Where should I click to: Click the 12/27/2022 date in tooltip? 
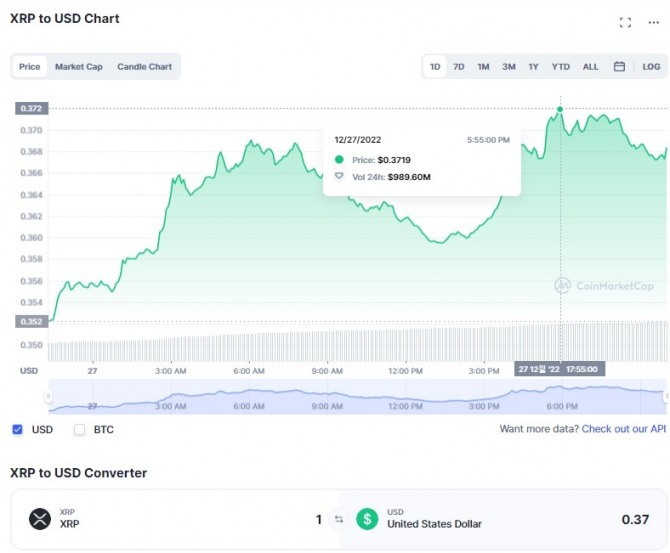[357, 140]
